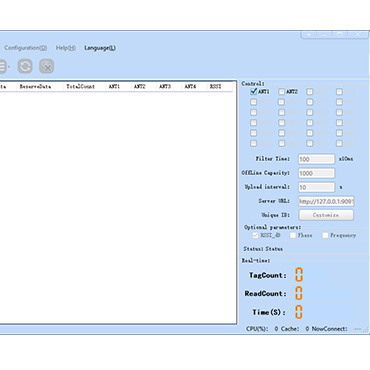This screenshot has width=370, height=370.
Task: Sort by the RSSI column header
Action: tap(216, 86)
